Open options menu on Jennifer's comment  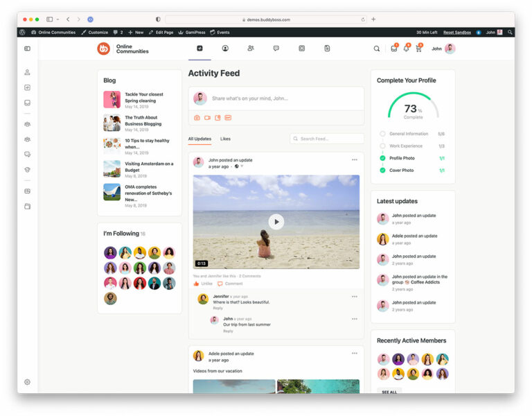click(354, 297)
